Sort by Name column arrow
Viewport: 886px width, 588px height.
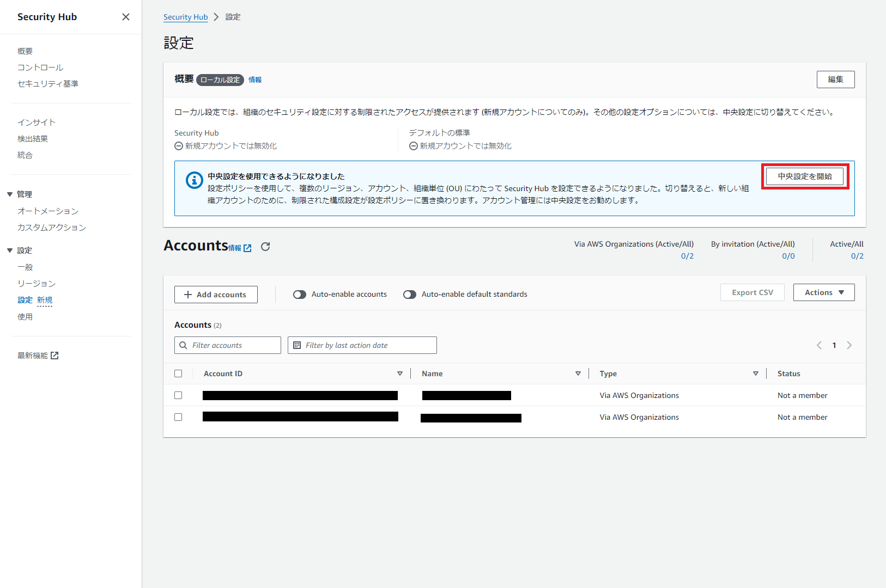pyautogui.click(x=578, y=373)
